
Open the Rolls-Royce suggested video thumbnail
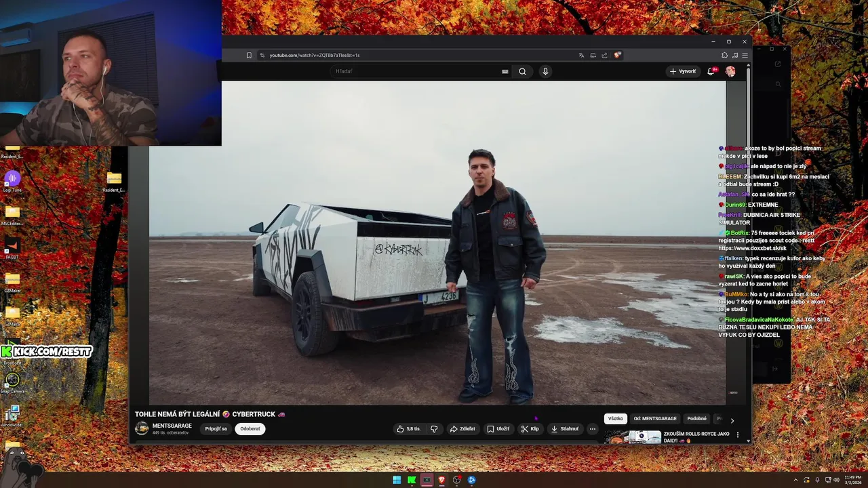(633, 437)
